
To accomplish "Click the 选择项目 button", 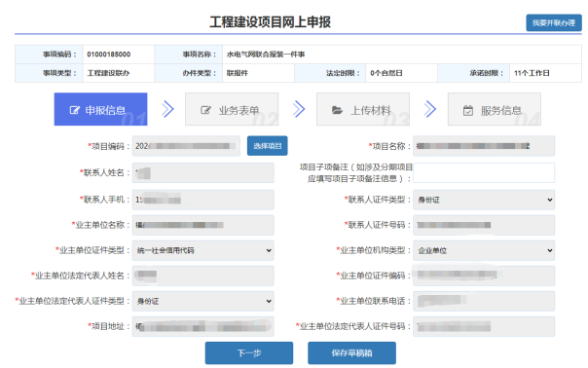I will (268, 146).
